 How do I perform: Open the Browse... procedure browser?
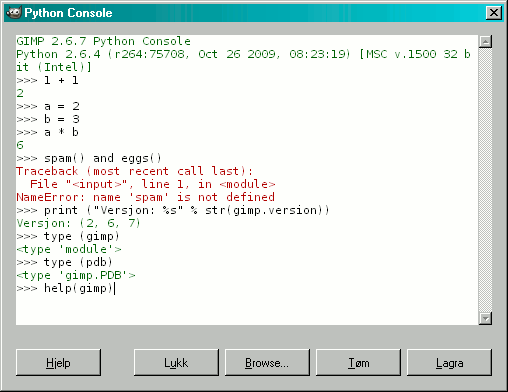point(267,363)
